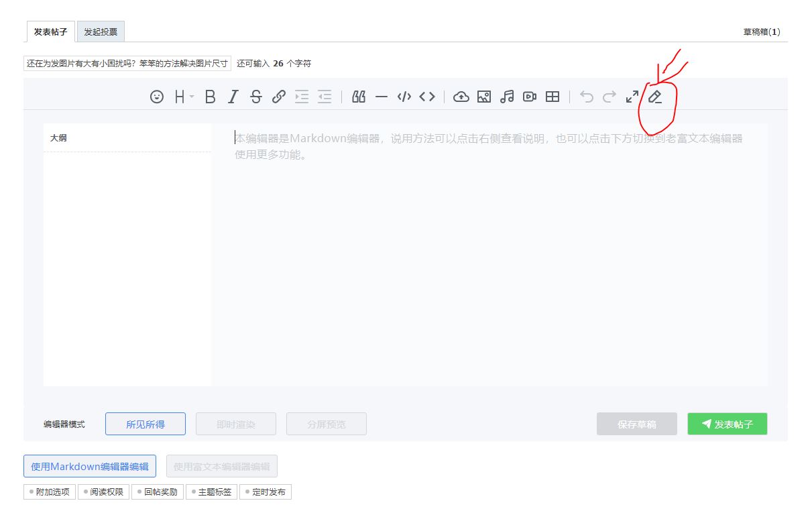Insert a hyperlink
The width and height of the screenshot is (812, 513).
[x=279, y=97]
